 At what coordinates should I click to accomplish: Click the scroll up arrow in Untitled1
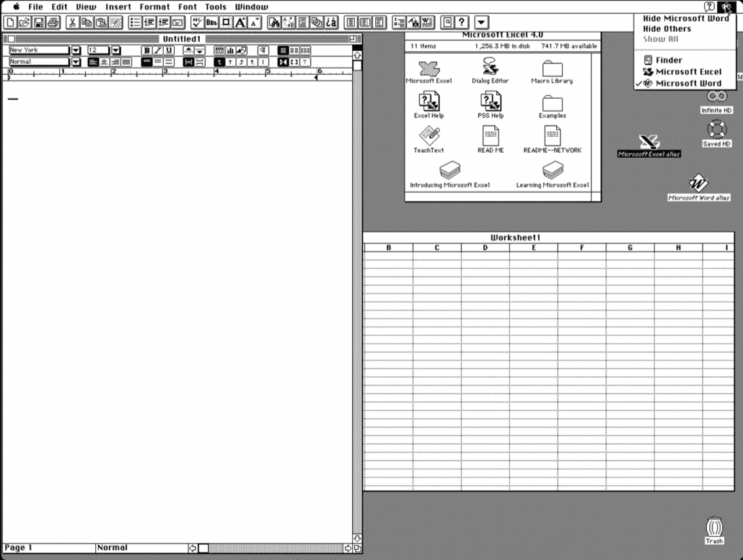[357, 55]
